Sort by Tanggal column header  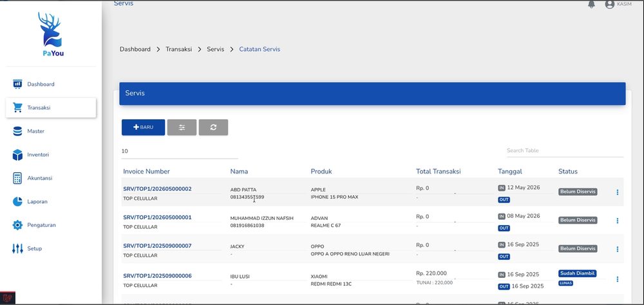[x=509, y=172]
